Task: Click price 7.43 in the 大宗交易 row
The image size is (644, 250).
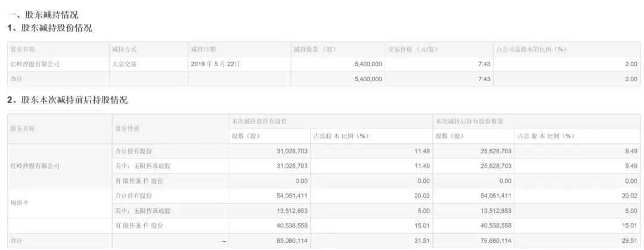Action: click(x=484, y=64)
